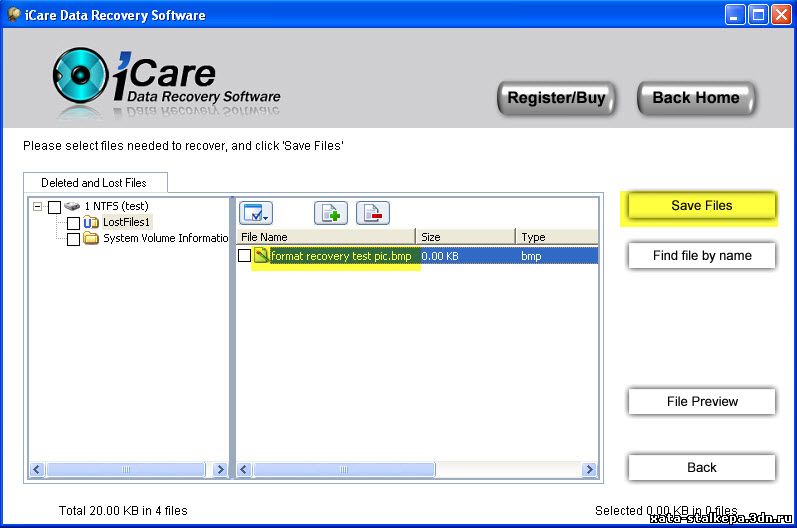Select 1 NTFS (test) tree label
This screenshot has width=797, height=528.
(116, 206)
